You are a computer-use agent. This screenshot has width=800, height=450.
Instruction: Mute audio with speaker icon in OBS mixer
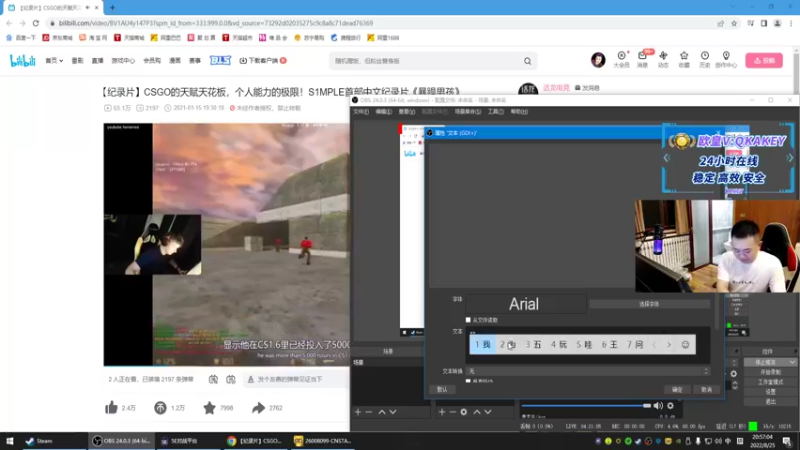[x=658, y=406]
